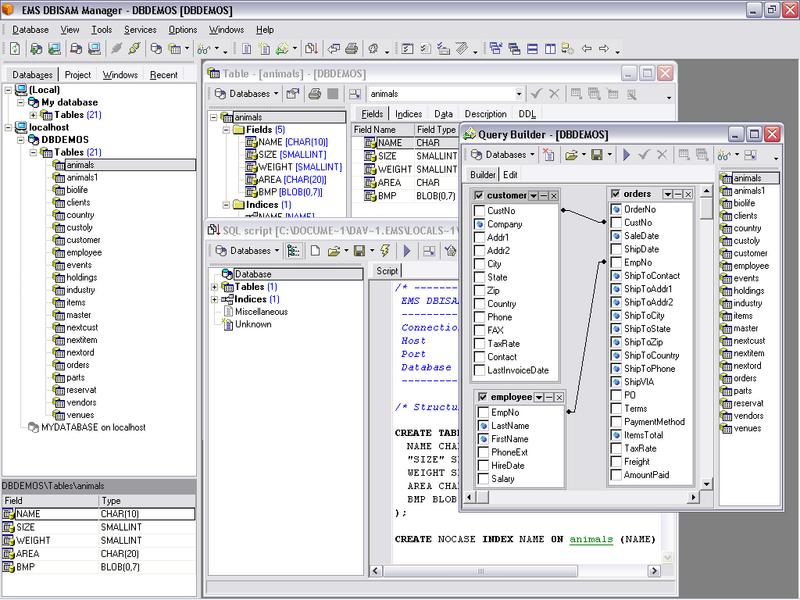
Task: Click the Query Builder canvas scroll-down arrow
Action: coord(706,484)
